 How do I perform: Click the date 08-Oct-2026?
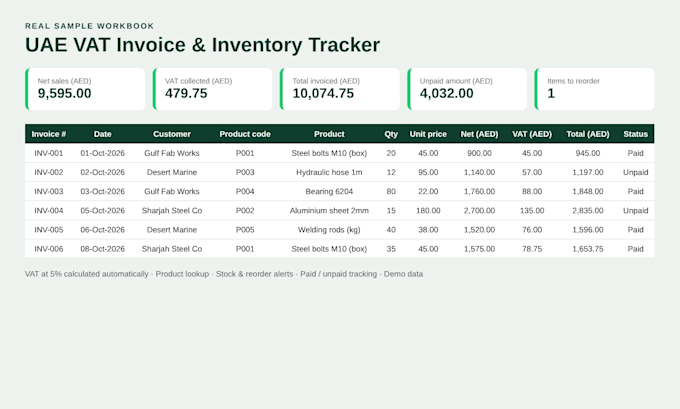point(102,249)
